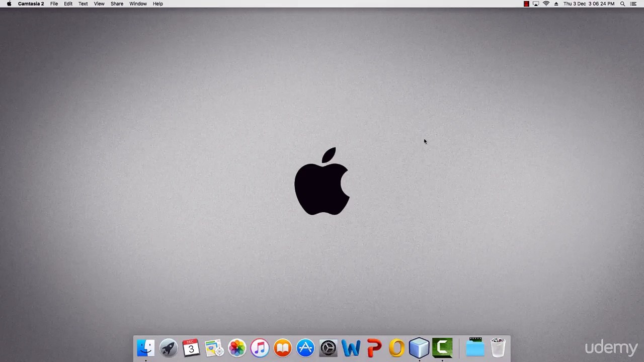Open the Text menu
Image resolution: width=644 pixels, height=362 pixels.
pos(83,4)
